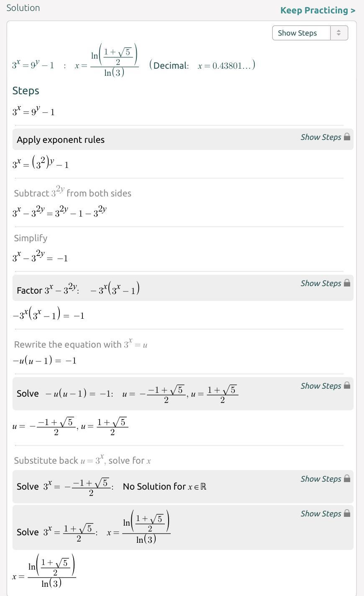
Task: Select the Factor step title
Action: pos(29,290)
